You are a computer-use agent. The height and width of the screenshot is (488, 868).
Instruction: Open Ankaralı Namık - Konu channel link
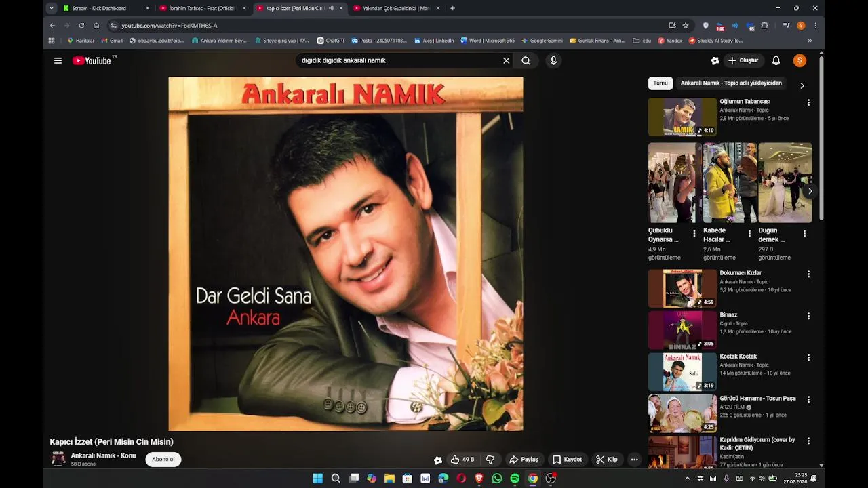(x=103, y=455)
